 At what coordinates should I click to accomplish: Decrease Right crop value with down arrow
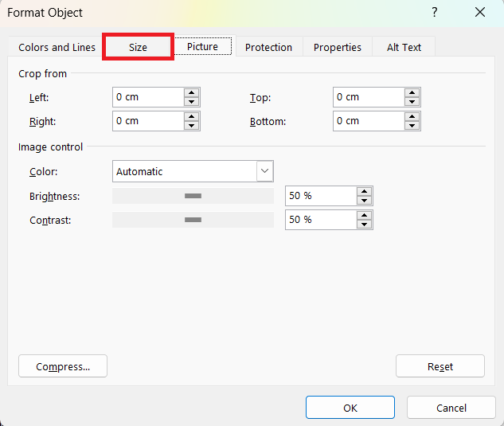(192, 125)
